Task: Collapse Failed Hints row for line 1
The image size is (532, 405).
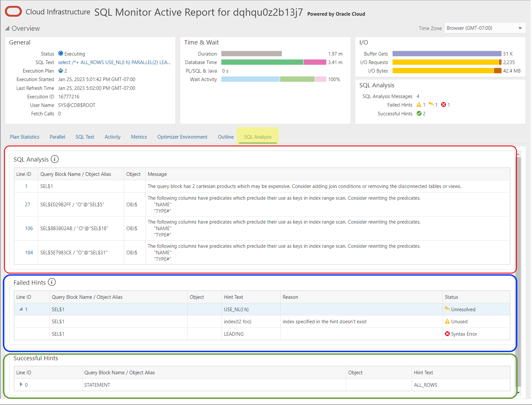Action: [x=21, y=309]
